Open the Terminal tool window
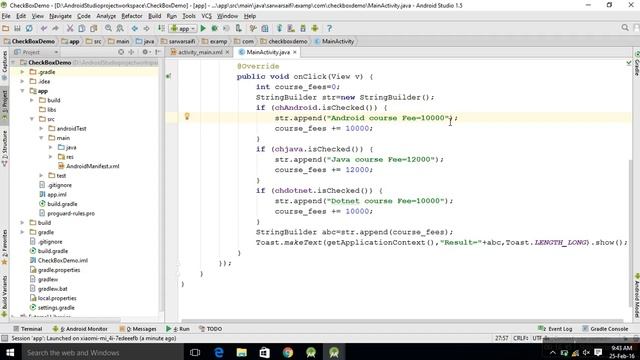The height and width of the screenshot is (360, 640). point(28,329)
